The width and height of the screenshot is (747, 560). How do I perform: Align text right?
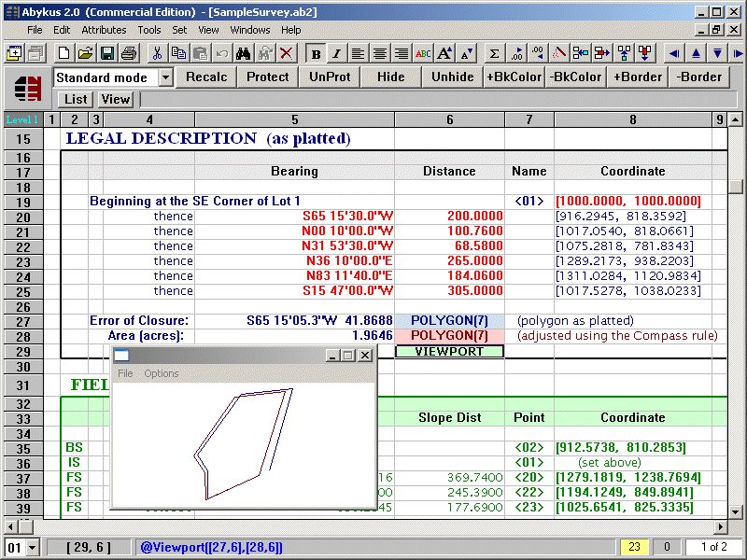(x=402, y=53)
